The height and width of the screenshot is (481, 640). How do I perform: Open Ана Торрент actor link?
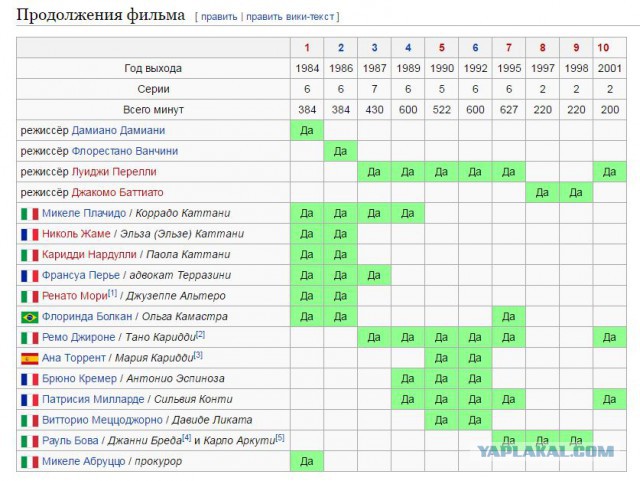pyautogui.click(x=74, y=358)
